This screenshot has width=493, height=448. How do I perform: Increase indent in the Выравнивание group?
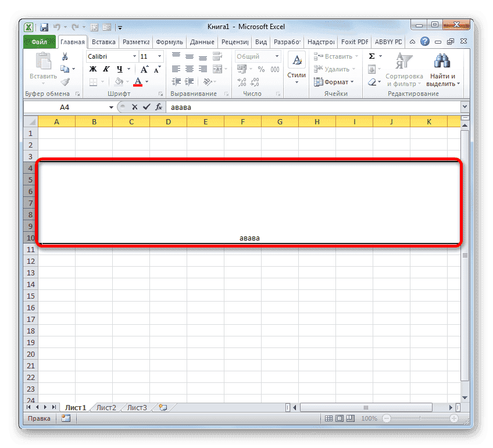click(x=189, y=81)
